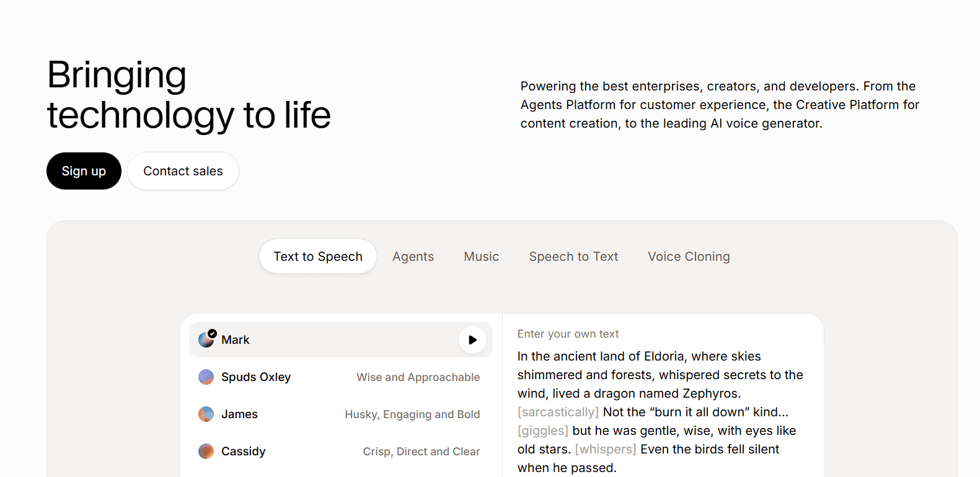Select the "Crisp, Direct and Clear" description
This screenshot has width=980, height=477.
(x=421, y=452)
